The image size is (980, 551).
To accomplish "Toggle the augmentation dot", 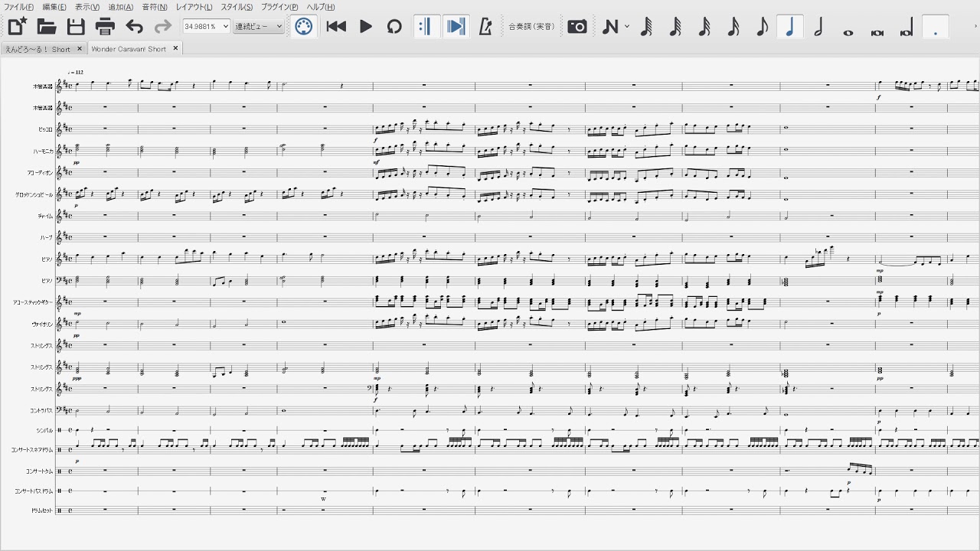I will tap(936, 27).
